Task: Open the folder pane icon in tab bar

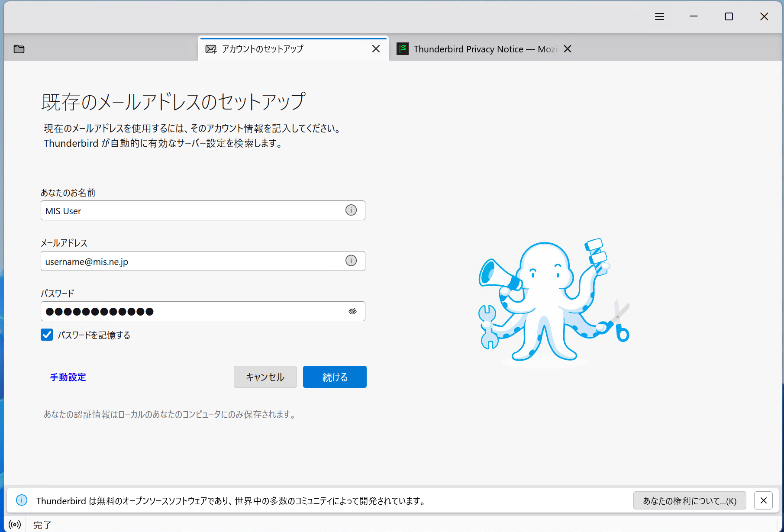Action: coord(19,49)
